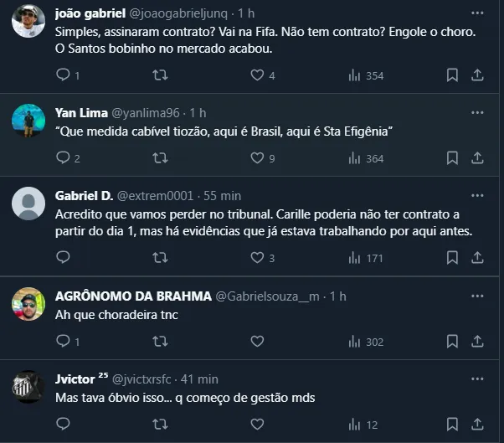Retweet joão gabriel's post
The image size is (504, 443).
click(160, 75)
